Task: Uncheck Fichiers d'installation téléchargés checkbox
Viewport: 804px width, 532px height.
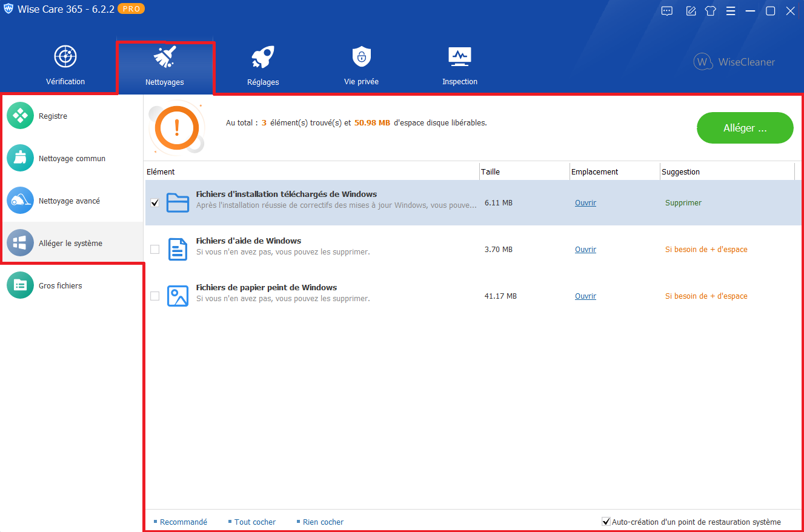Action: [154, 203]
